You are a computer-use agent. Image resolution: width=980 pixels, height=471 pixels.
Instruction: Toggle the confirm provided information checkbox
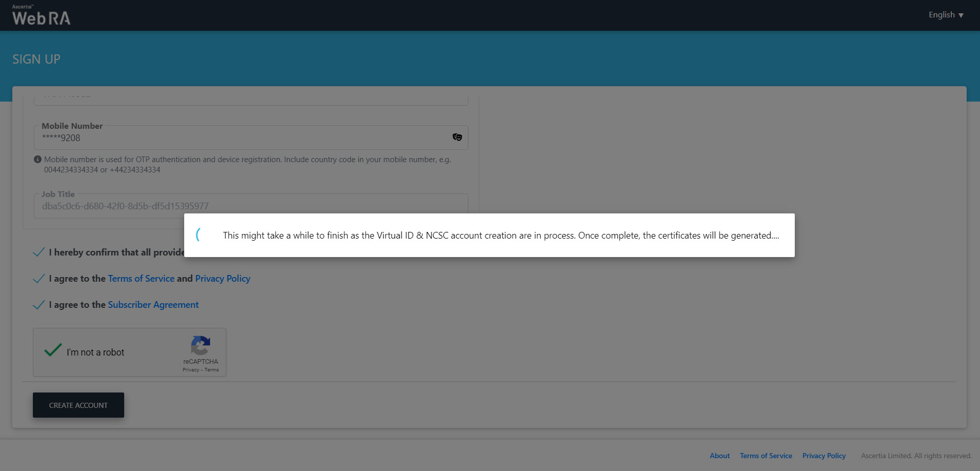click(38, 252)
